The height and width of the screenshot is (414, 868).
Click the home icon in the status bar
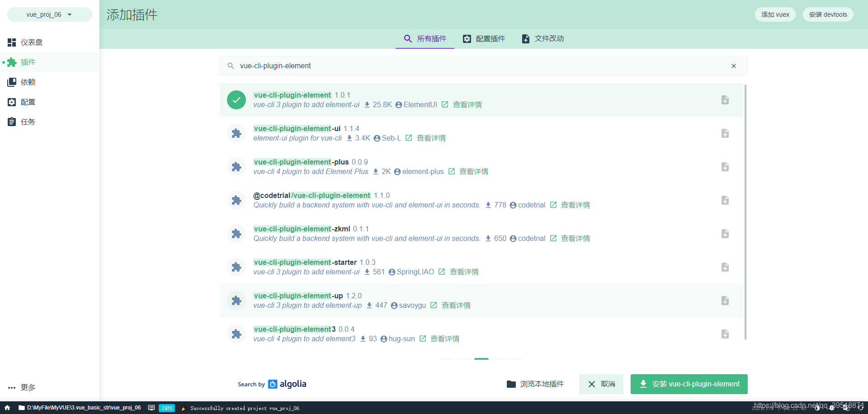pyautogui.click(x=7, y=408)
